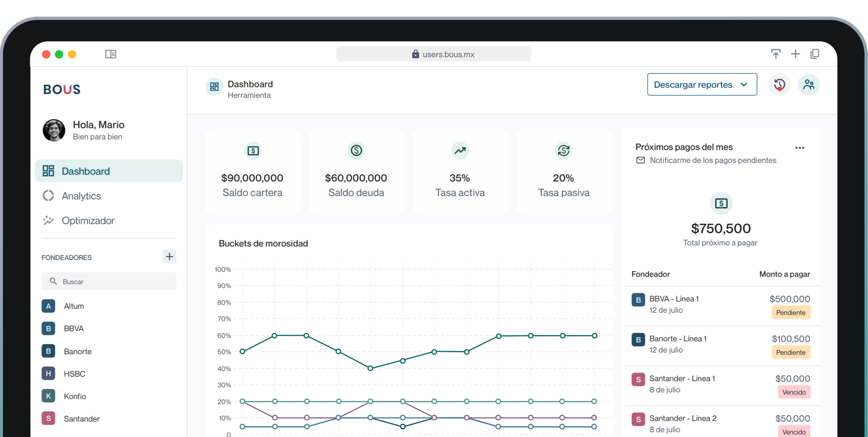Open the history clock icon in header
Image resolution: width=868 pixels, height=437 pixels.
click(780, 85)
